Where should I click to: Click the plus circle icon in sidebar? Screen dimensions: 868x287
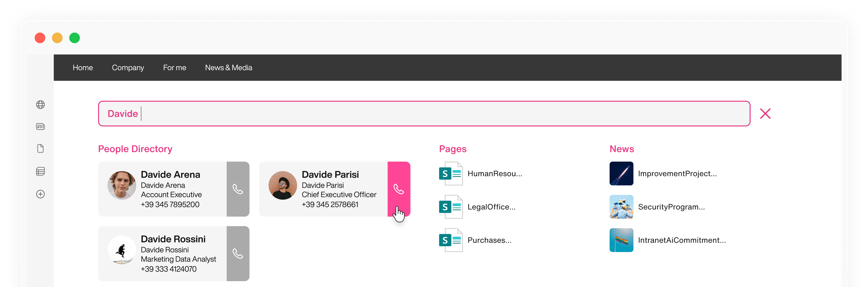[40, 194]
